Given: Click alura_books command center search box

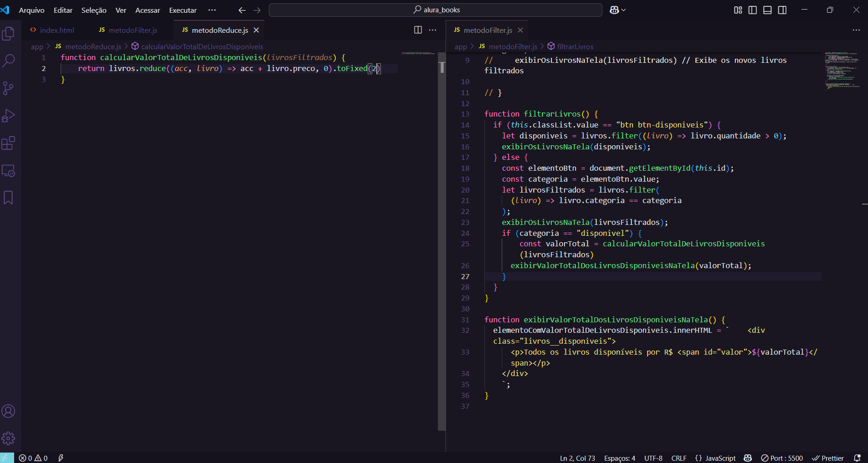Looking at the screenshot, I should click(x=436, y=10).
